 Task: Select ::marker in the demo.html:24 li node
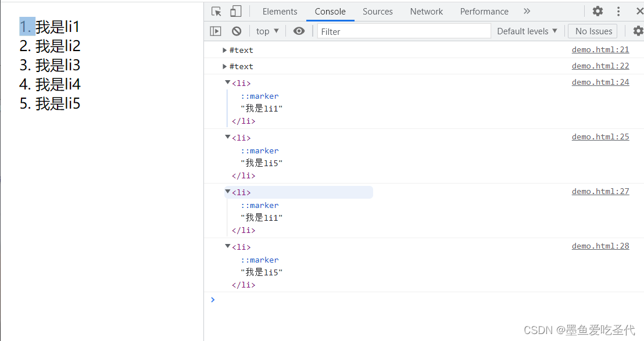260,96
